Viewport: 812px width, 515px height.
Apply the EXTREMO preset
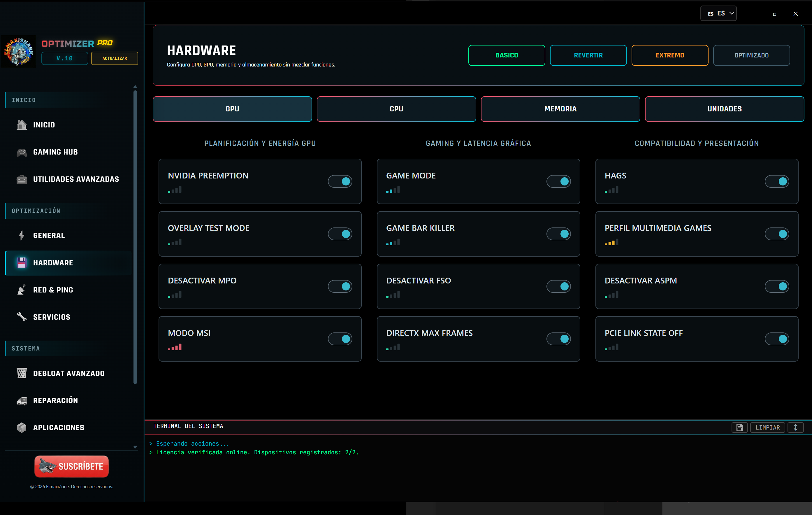point(670,55)
